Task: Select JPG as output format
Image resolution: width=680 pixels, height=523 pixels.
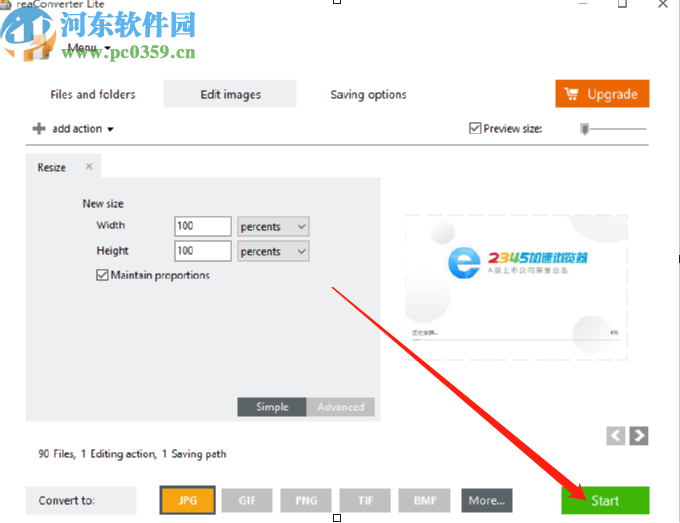Action: 187,500
